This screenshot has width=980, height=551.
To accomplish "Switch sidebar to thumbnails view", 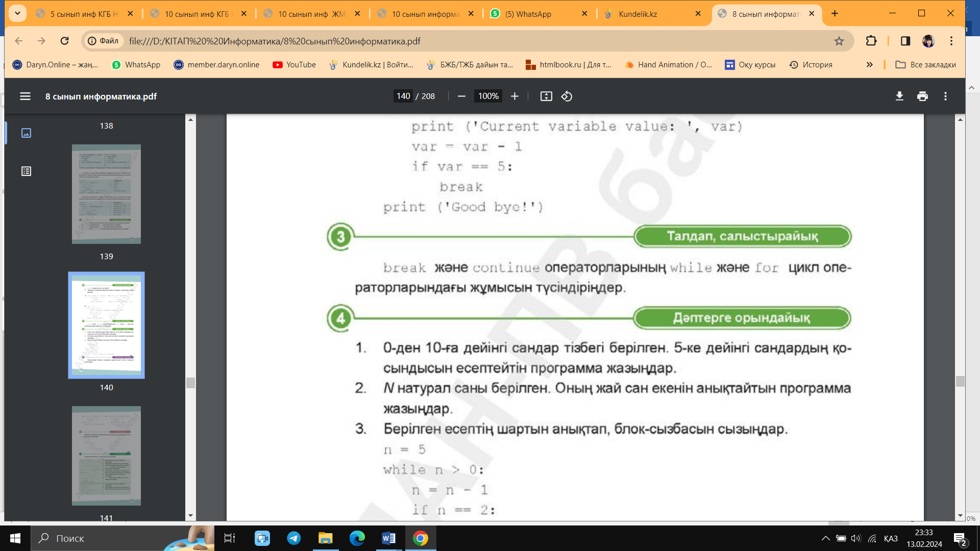I will [x=27, y=133].
